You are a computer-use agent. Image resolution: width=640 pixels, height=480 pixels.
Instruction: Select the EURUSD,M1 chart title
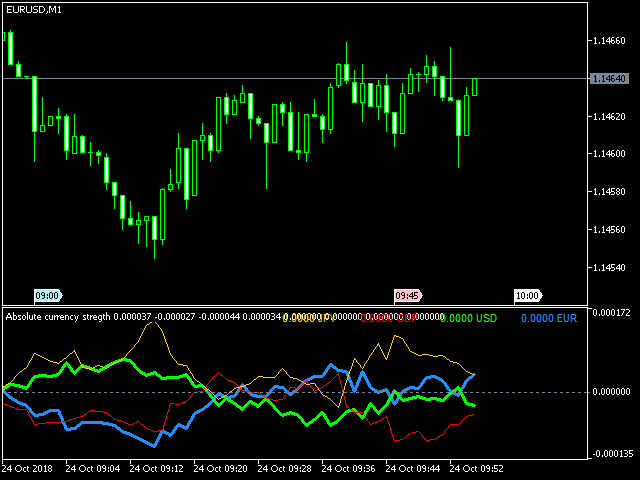[x=34, y=9]
